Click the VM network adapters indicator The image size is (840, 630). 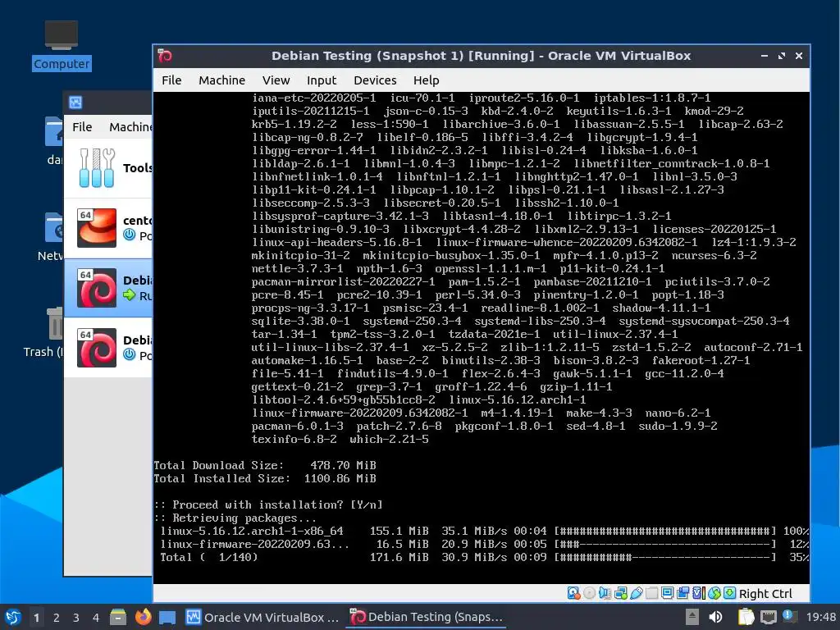[621, 593]
